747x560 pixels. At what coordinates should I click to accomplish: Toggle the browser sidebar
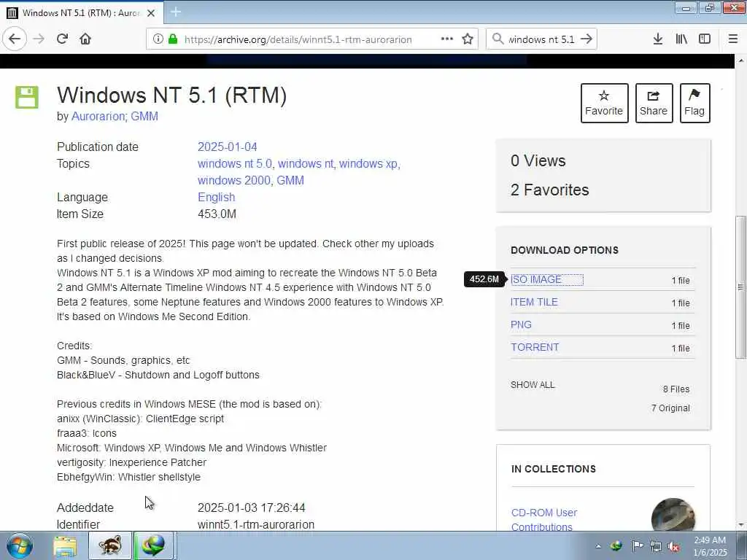point(705,39)
